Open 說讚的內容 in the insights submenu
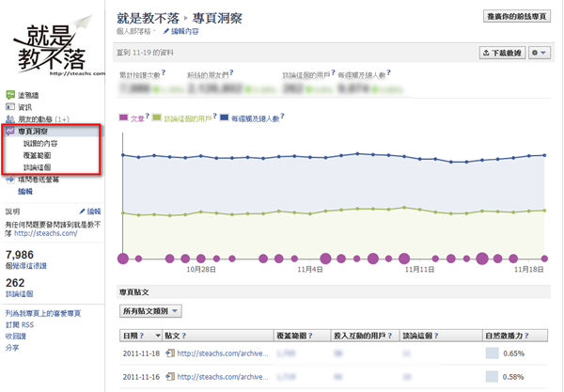 39,144
